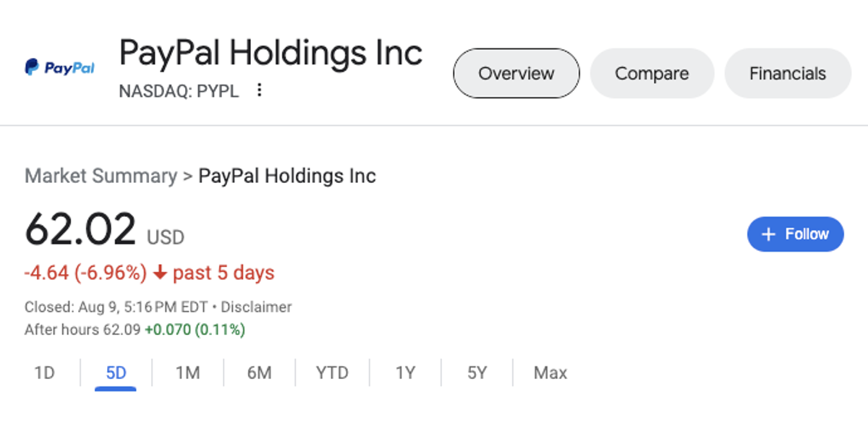Select the 5Y time range
The height and width of the screenshot is (434, 868).
[x=477, y=373]
